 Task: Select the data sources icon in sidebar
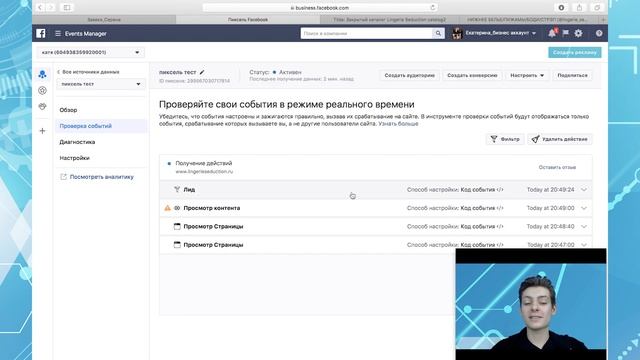(42, 74)
